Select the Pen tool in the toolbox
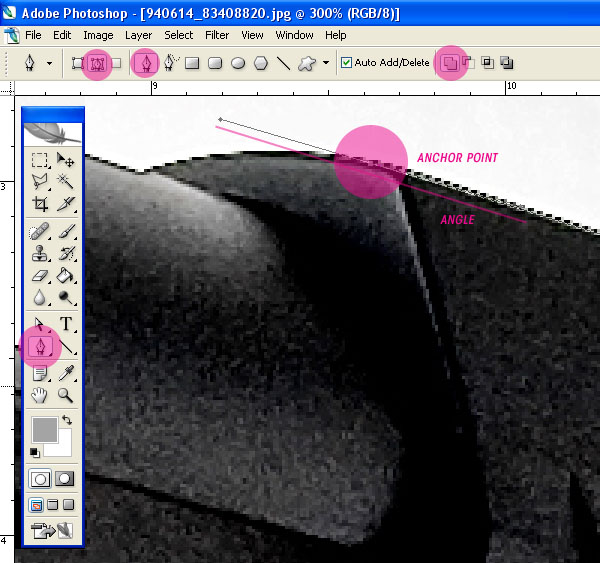This screenshot has height=563, width=600. pos(40,347)
